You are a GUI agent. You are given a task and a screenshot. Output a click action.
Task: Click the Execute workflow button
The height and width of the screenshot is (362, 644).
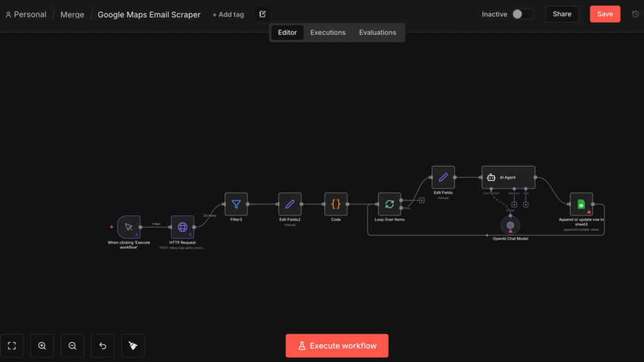(x=336, y=346)
